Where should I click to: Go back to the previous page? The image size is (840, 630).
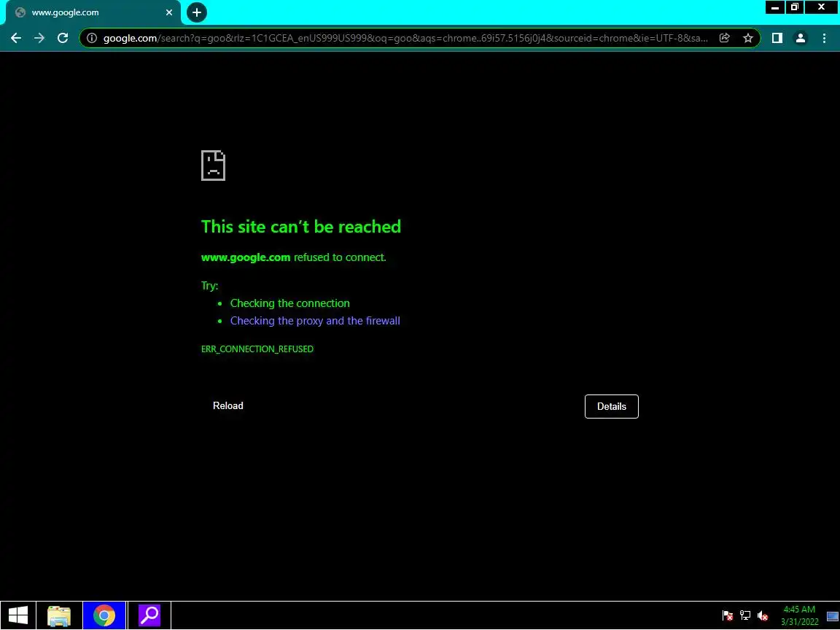pos(16,38)
